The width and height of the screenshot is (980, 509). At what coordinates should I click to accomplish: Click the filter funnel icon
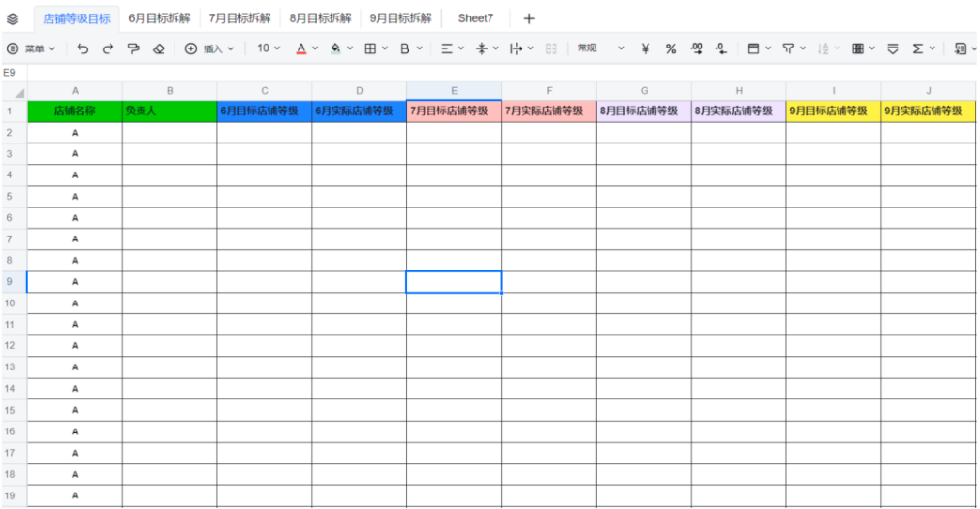(x=788, y=48)
